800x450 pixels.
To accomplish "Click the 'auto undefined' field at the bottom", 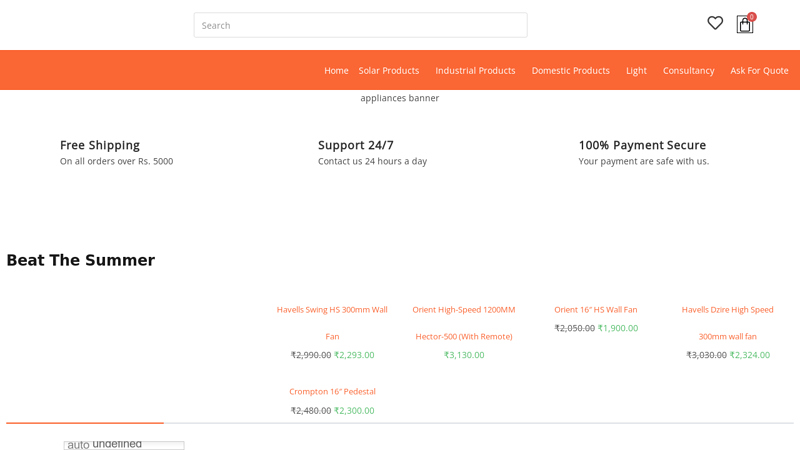I will (124, 445).
